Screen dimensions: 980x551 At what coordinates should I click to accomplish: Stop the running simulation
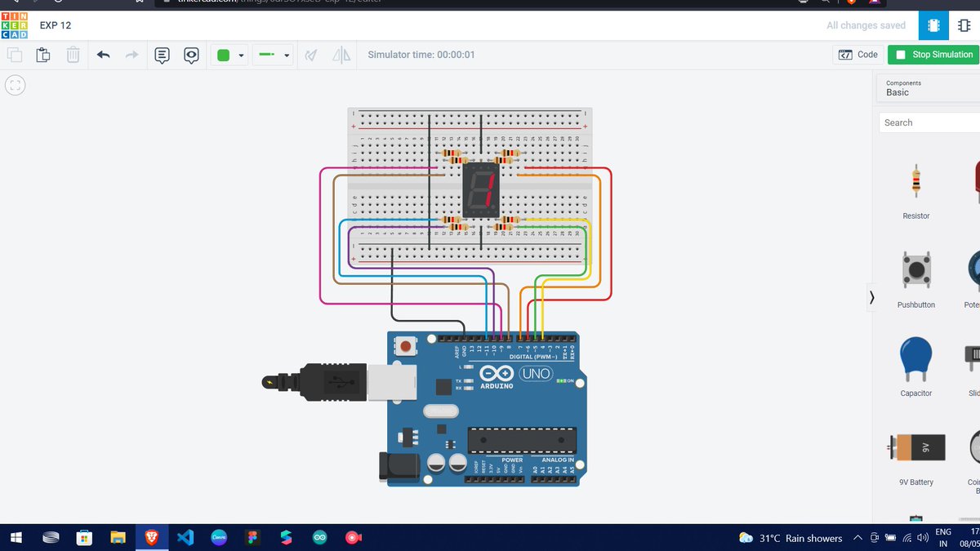tap(933, 55)
